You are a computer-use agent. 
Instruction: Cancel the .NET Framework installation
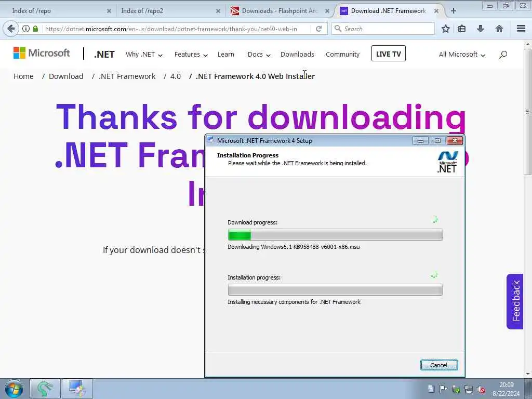tap(439, 365)
